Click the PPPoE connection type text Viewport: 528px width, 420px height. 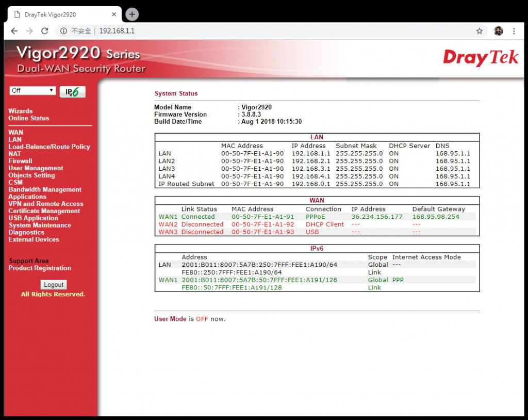(x=315, y=217)
